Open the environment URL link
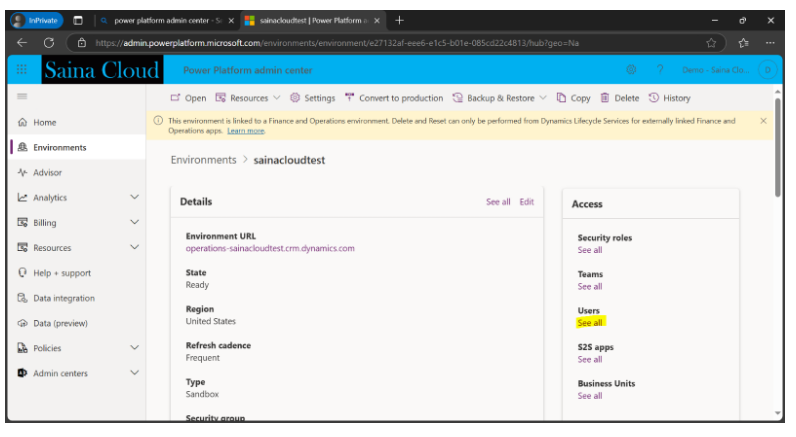Image resolution: width=796 pixels, height=437 pixels. point(270,248)
